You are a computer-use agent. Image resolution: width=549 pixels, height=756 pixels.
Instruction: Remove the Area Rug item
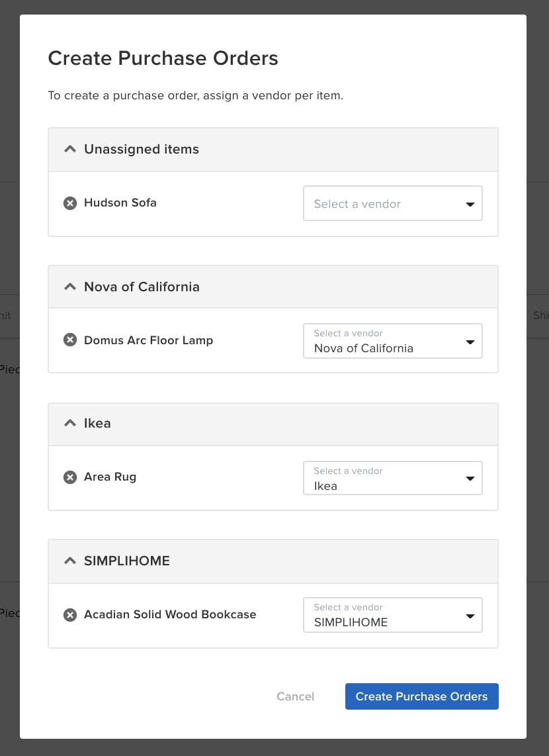(70, 477)
